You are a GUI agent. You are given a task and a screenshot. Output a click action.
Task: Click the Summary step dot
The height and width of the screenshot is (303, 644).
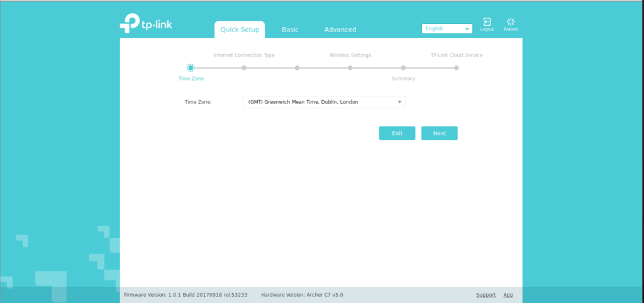click(x=403, y=67)
